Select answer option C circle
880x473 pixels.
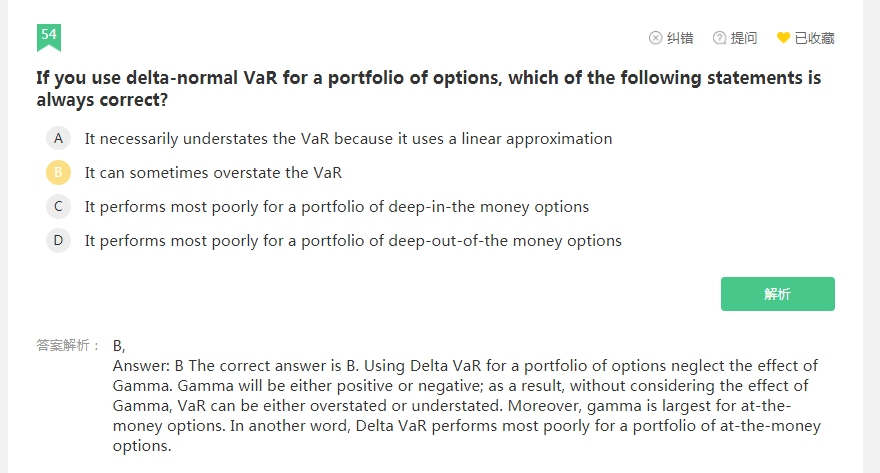[x=58, y=206]
